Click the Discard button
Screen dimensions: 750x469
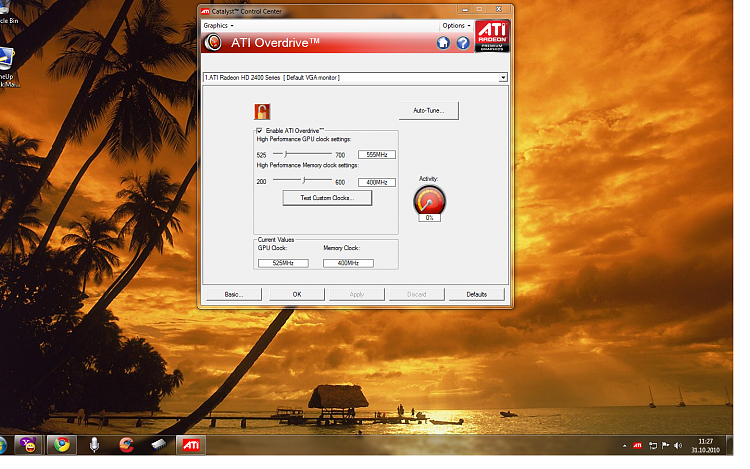[x=417, y=294]
